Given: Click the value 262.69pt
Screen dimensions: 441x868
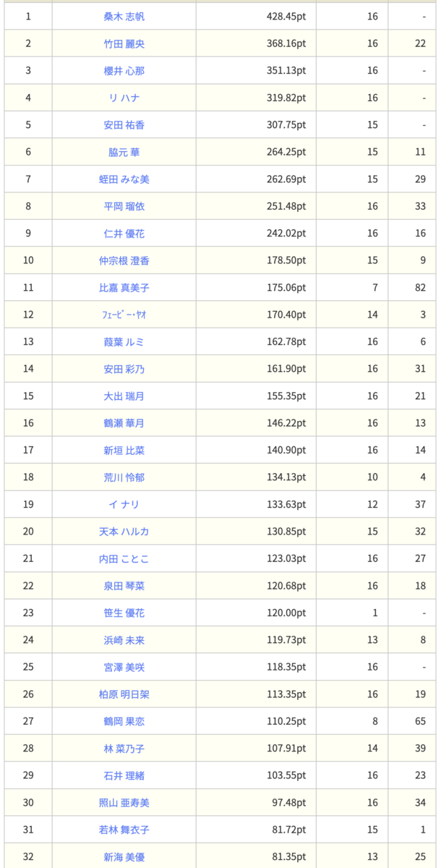Looking at the screenshot, I should point(287,179).
